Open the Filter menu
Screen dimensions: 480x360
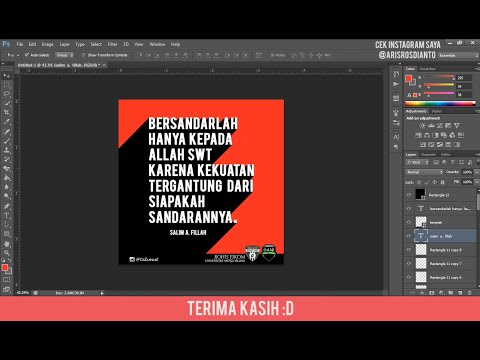click(112, 44)
